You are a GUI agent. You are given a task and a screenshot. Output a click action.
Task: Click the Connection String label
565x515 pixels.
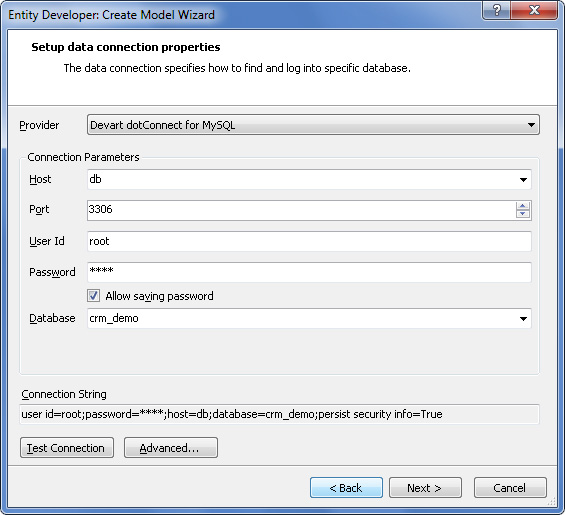pos(64,394)
